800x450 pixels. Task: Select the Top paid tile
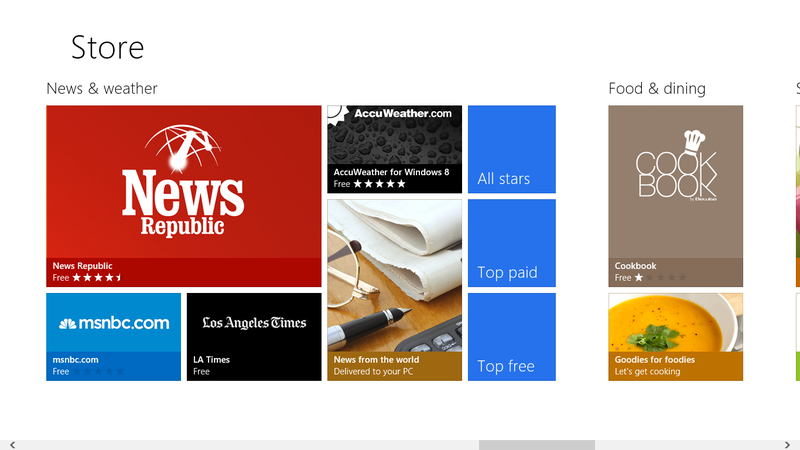pyautogui.click(x=512, y=243)
